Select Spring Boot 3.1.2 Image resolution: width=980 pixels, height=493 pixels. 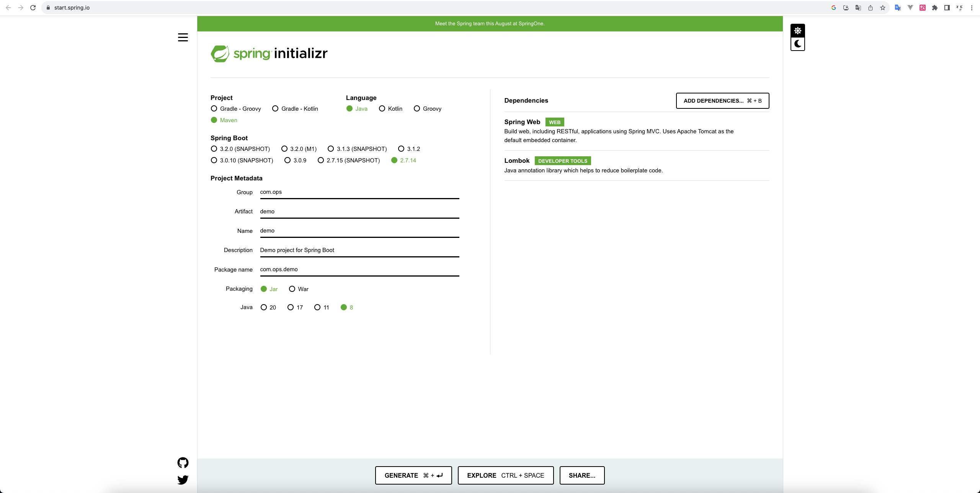tap(409, 149)
